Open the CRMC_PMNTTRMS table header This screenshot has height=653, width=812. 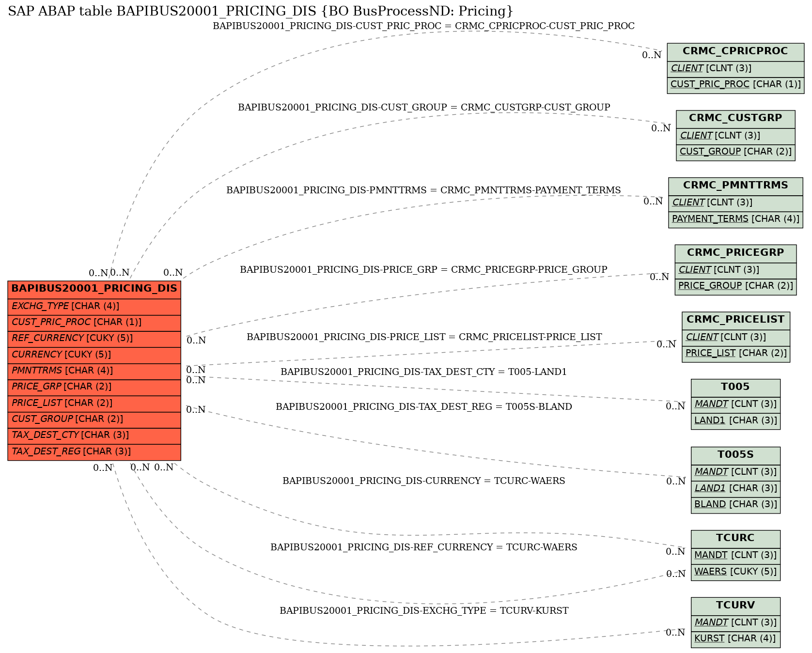coord(735,186)
